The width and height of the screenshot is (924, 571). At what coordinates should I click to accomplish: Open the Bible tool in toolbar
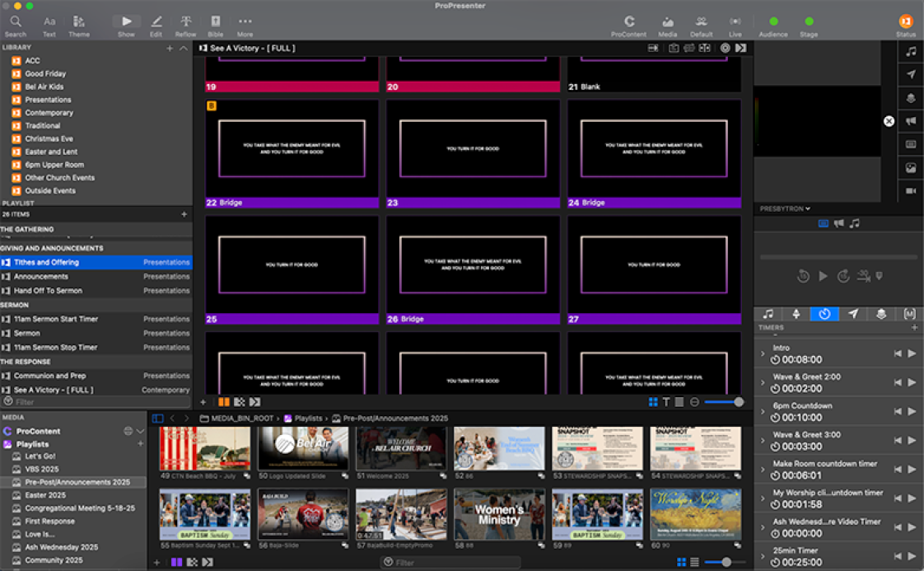pyautogui.click(x=215, y=25)
